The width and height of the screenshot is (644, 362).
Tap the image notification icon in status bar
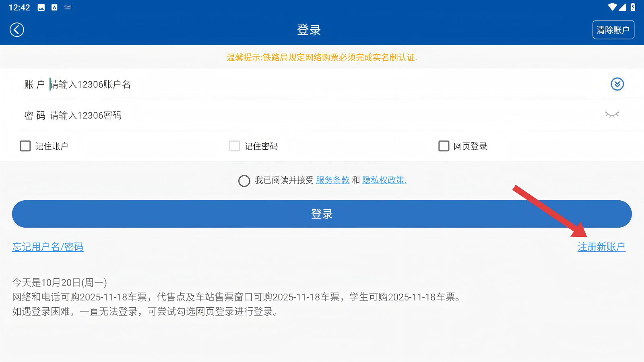click(x=41, y=7)
